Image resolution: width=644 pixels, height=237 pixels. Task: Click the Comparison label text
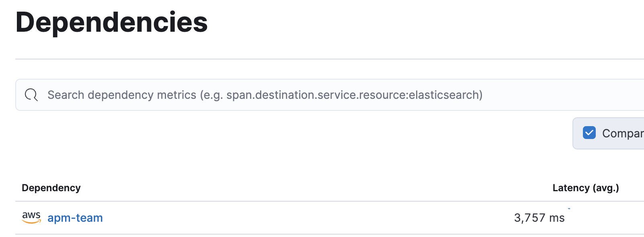click(x=623, y=133)
